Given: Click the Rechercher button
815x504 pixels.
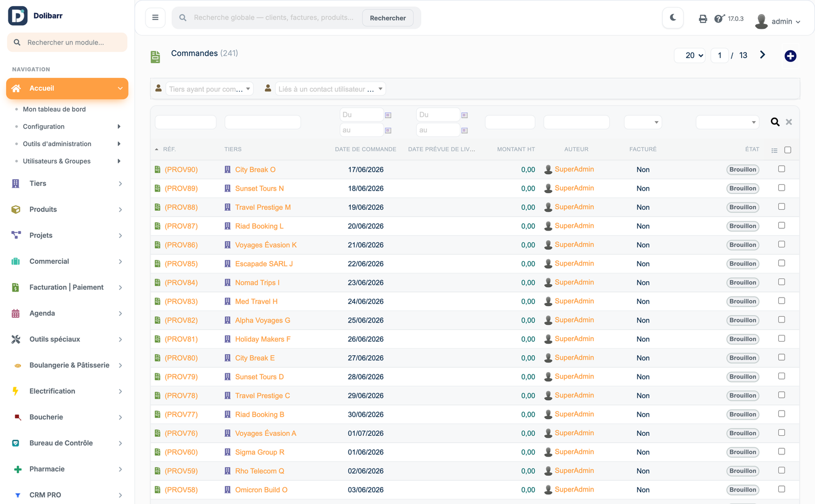Looking at the screenshot, I should click(x=387, y=18).
